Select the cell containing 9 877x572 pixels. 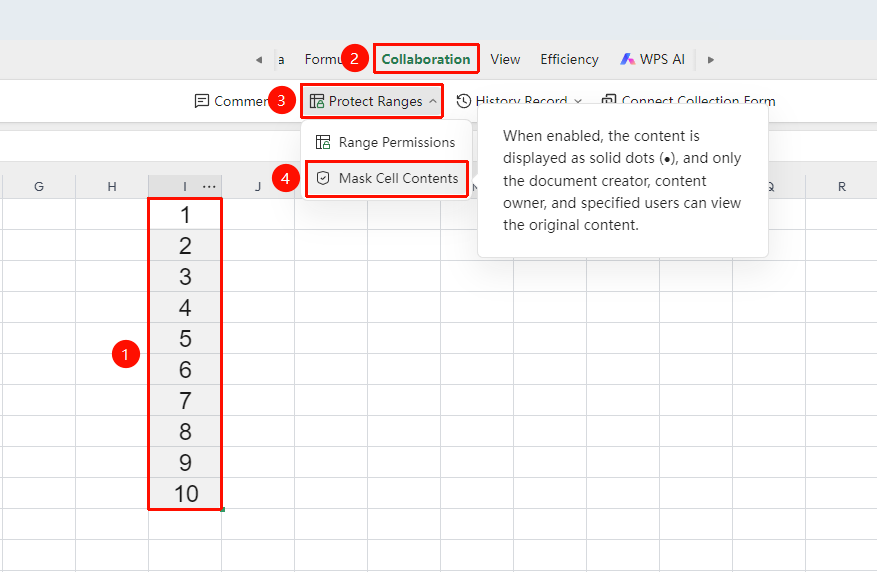pos(185,462)
